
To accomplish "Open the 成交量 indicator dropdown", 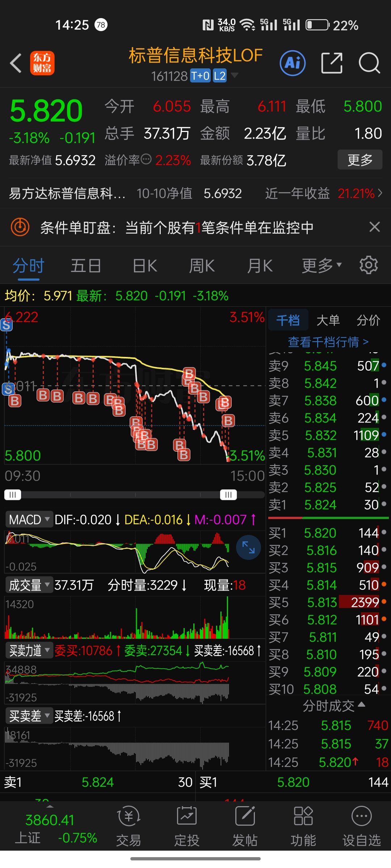I will pyautogui.click(x=29, y=585).
